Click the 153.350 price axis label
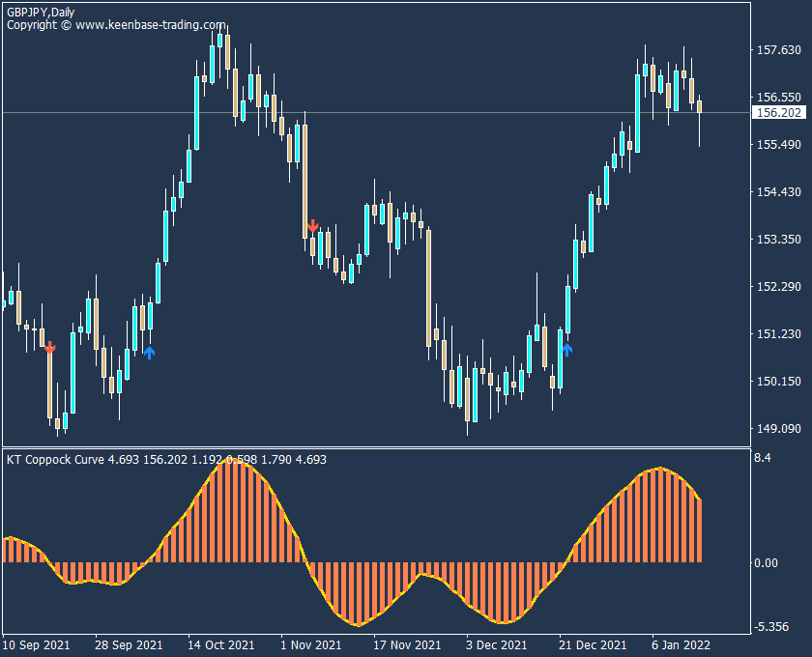 [x=779, y=240]
